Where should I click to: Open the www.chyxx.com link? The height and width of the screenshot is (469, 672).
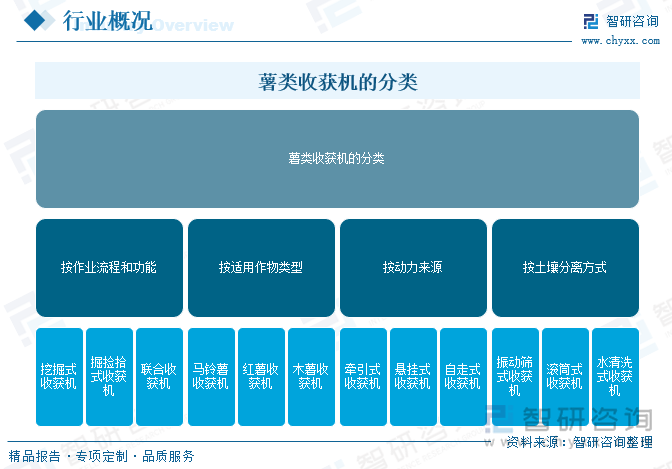(620, 41)
